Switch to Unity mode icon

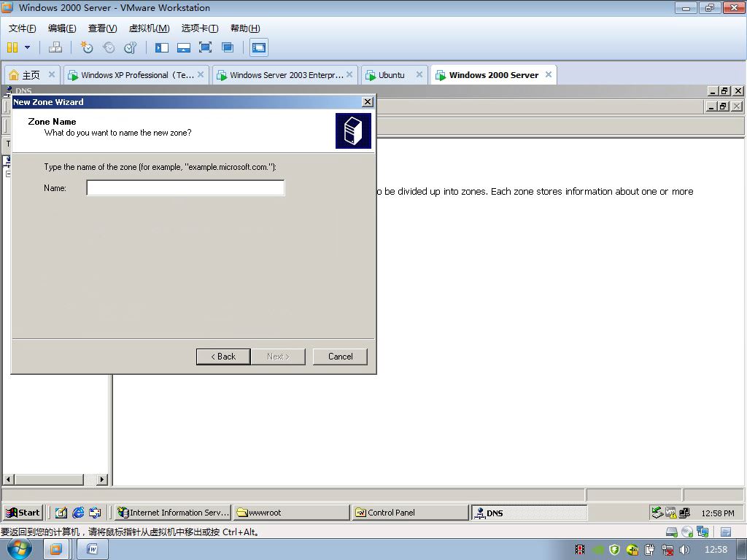point(228,47)
